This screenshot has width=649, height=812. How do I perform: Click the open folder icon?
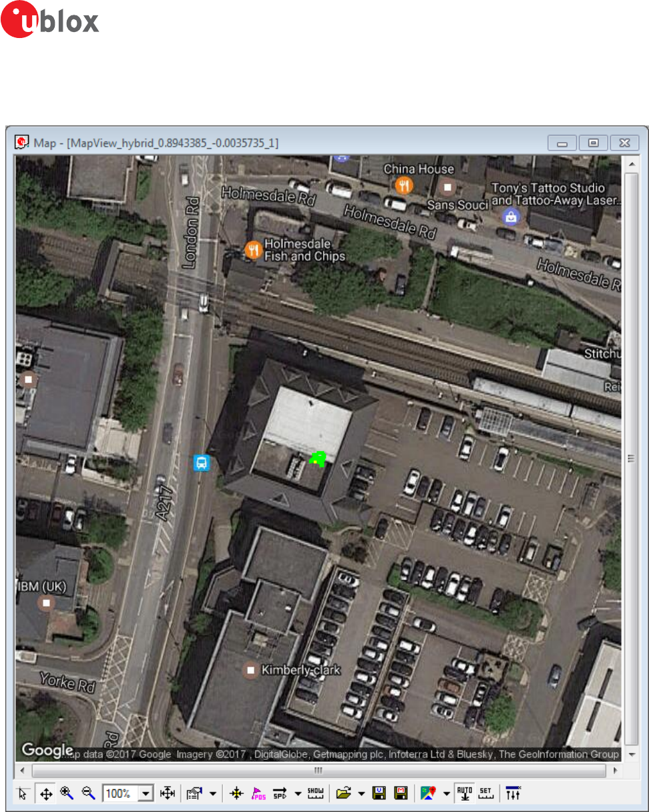[x=343, y=794]
